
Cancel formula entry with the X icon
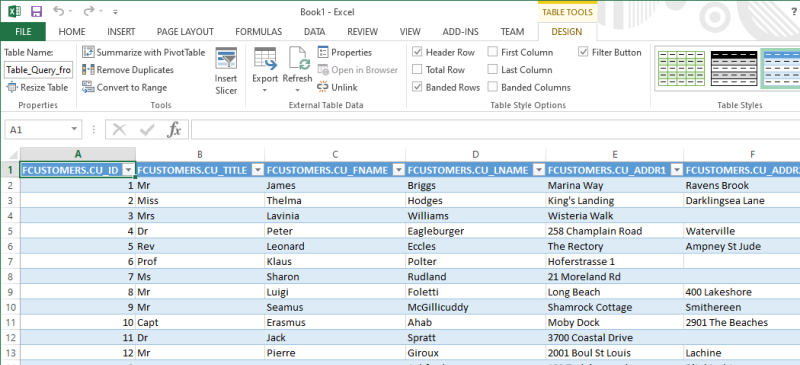pos(119,130)
